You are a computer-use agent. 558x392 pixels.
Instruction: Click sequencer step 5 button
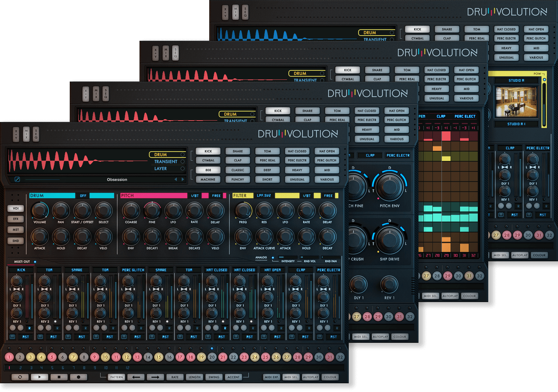[x=52, y=357]
